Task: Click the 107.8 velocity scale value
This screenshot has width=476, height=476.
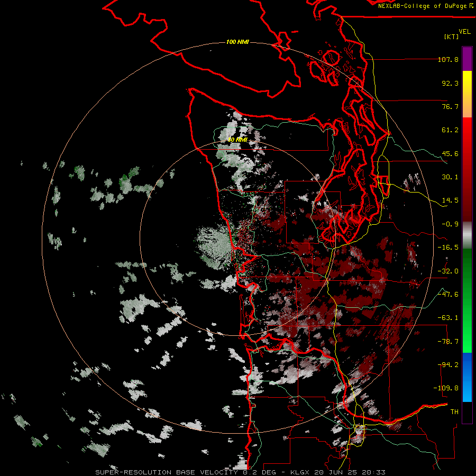Action: click(448, 59)
